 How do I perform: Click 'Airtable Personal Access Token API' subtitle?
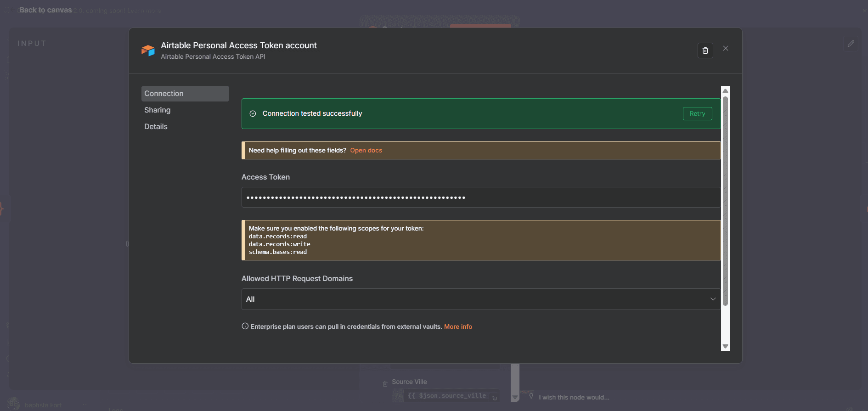(x=213, y=57)
